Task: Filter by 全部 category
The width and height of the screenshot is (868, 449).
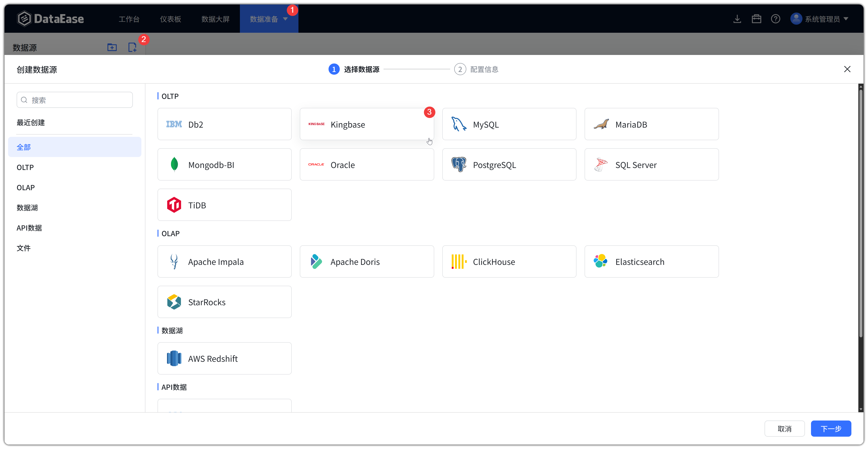Action: [x=75, y=147]
